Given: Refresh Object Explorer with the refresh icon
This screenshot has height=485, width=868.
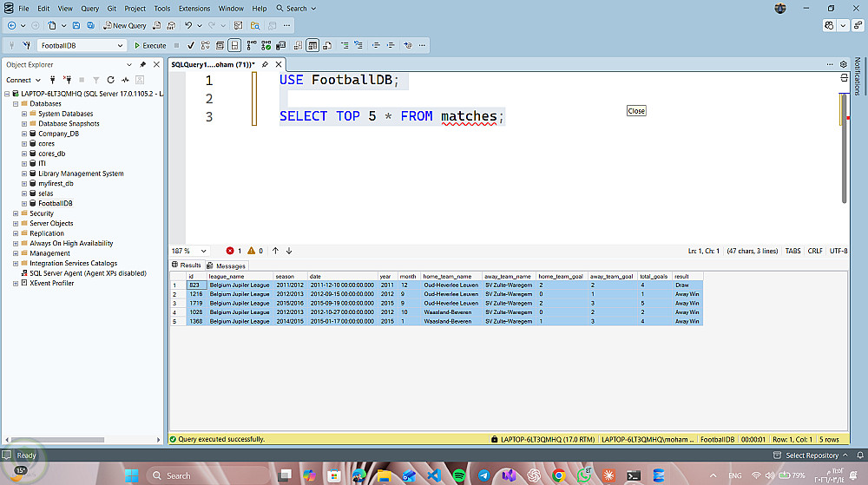Looking at the screenshot, I should pyautogui.click(x=110, y=80).
